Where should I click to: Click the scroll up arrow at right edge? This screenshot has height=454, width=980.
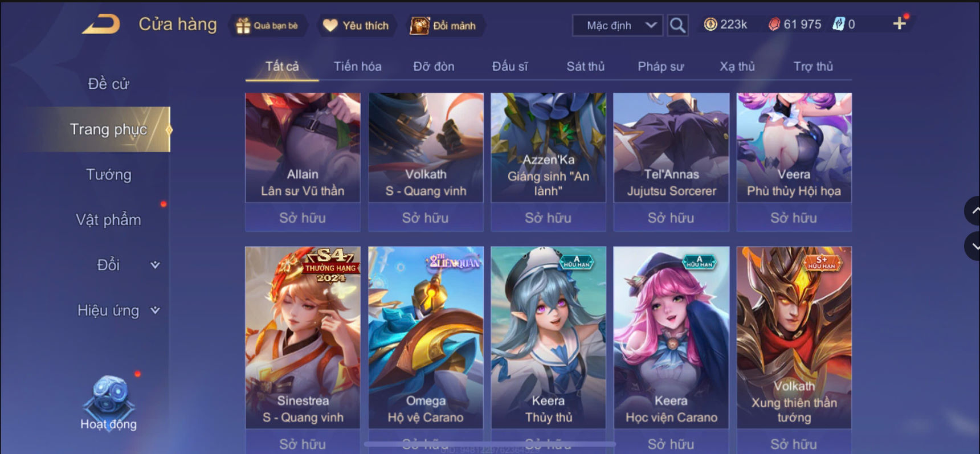tap(973, 211)
